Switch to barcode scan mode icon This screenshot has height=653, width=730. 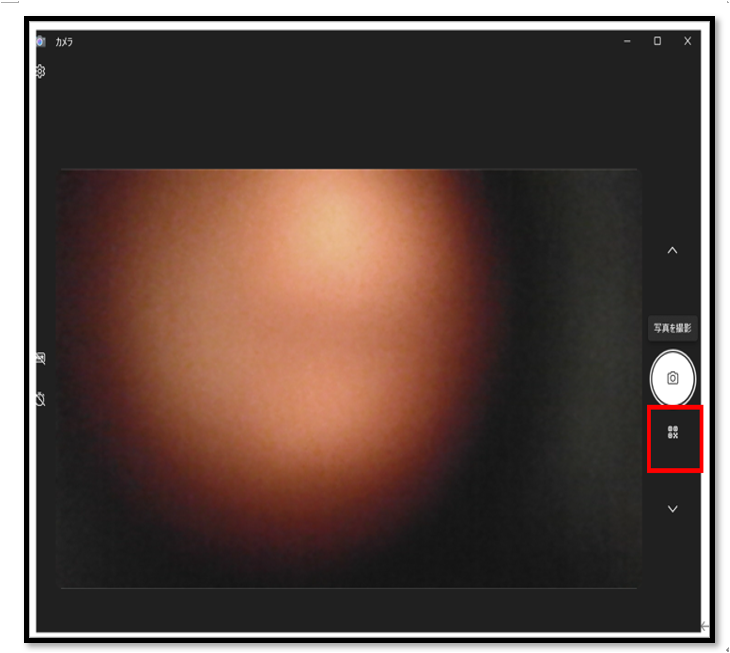[673, 432]
